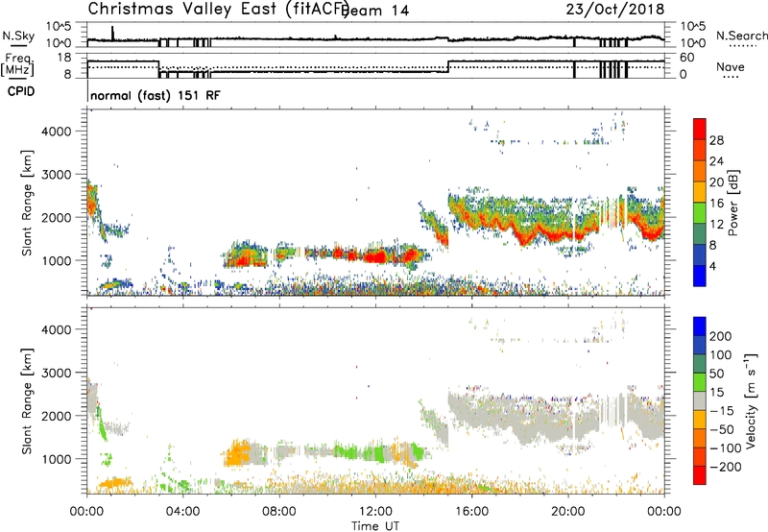This screenshot has width=768, height=532.
Task: Click the '4' label on Power colorbar
Action: 713,267
